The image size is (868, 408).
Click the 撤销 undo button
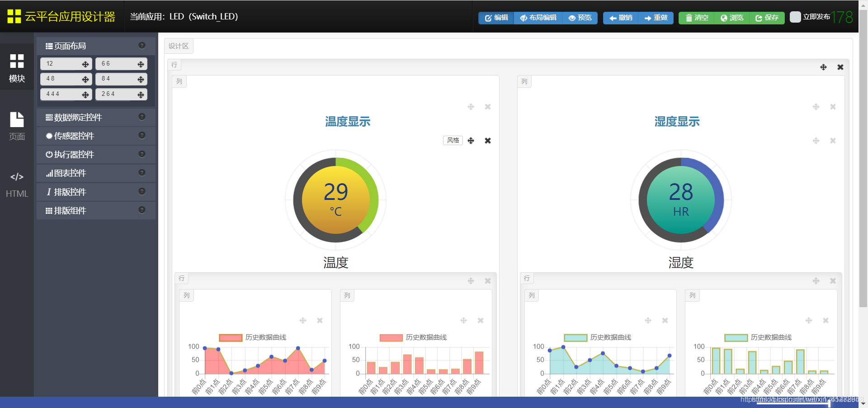(x=621, y=18)
